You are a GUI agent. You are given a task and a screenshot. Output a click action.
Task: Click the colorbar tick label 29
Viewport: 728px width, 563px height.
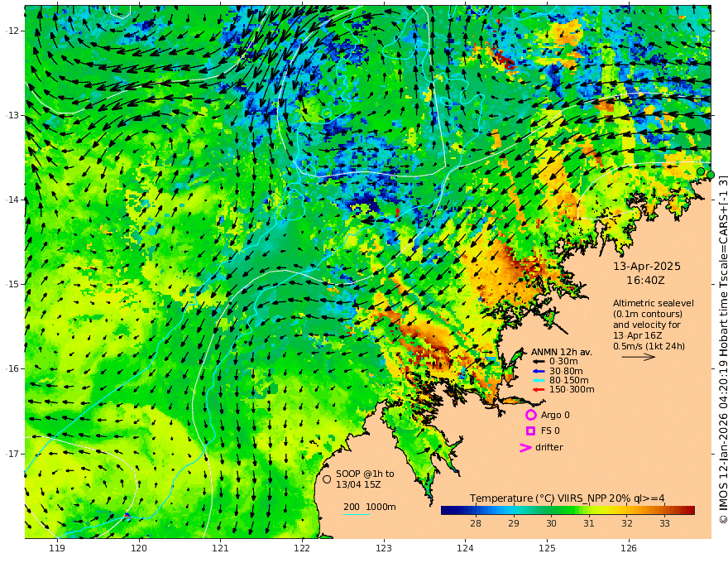click(513, 523)
